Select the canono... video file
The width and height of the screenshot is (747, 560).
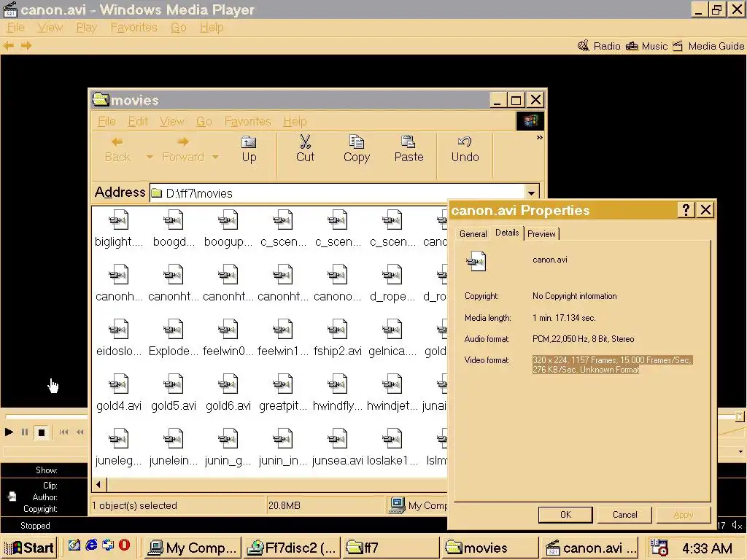337,284
